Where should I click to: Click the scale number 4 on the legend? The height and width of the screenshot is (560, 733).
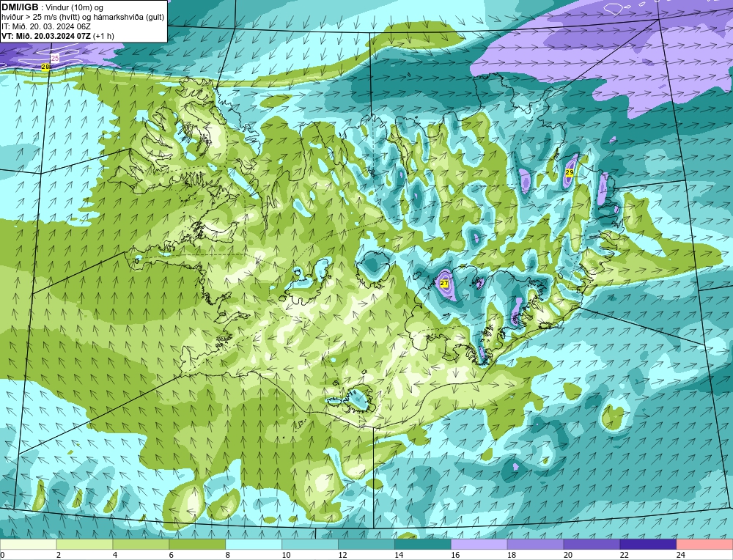pyautogui.click(x=115, y=555)
